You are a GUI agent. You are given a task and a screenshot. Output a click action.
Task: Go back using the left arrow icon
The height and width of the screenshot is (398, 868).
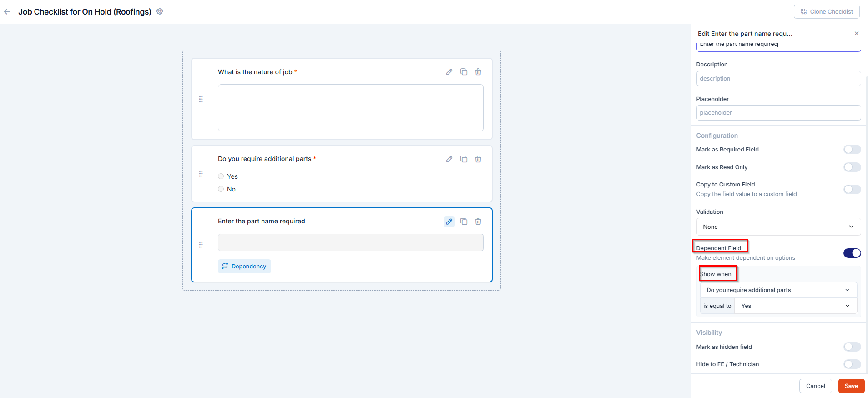click(x=7, y=12)
